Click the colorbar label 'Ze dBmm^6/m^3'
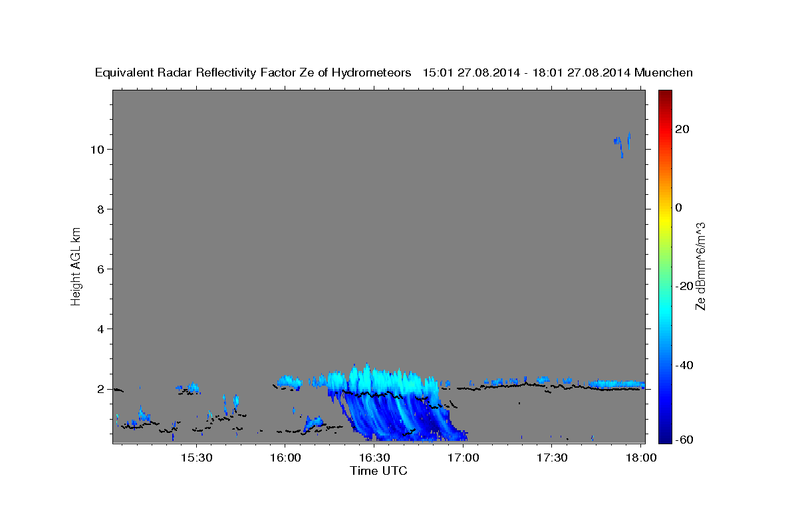The height and width of the screenshot is (532, 798). point(700,266)
